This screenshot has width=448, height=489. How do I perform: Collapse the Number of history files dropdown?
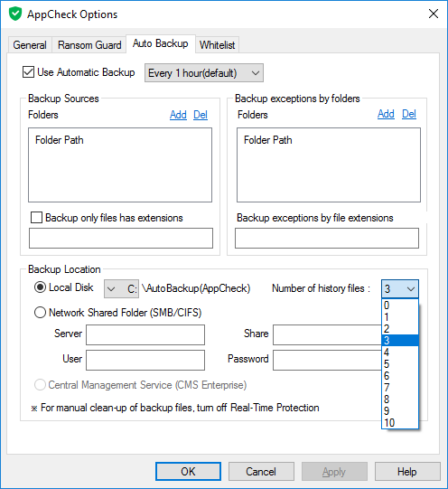pyautogui.click(x=400, y=288)
